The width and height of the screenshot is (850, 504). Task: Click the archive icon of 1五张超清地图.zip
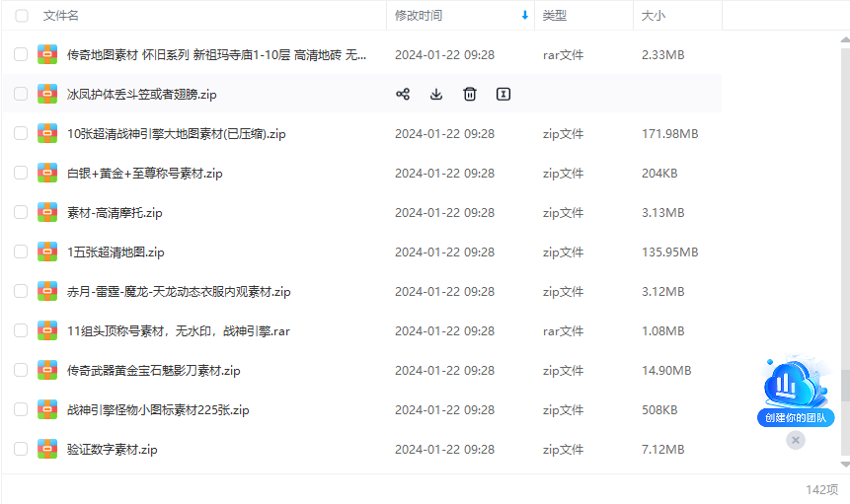pos(47,252)
